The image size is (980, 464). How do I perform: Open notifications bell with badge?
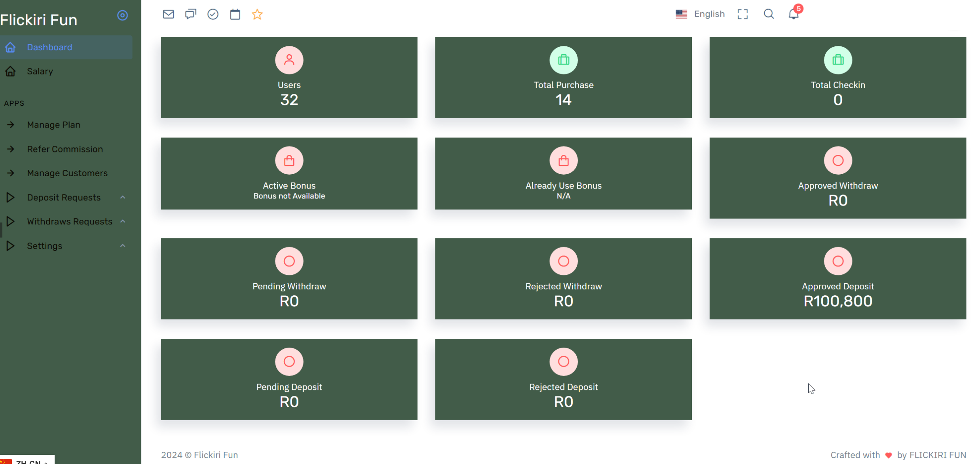coord(794,14)
